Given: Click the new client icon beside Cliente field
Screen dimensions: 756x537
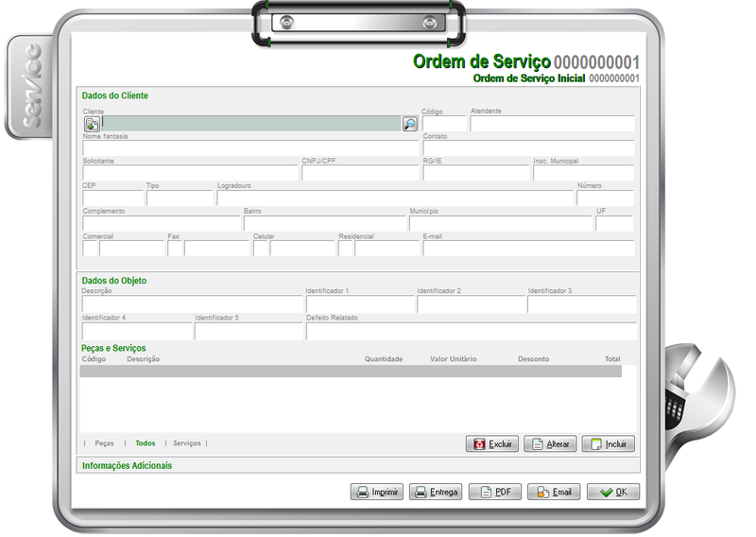Looking at the screenshot, I should (92, 124).
